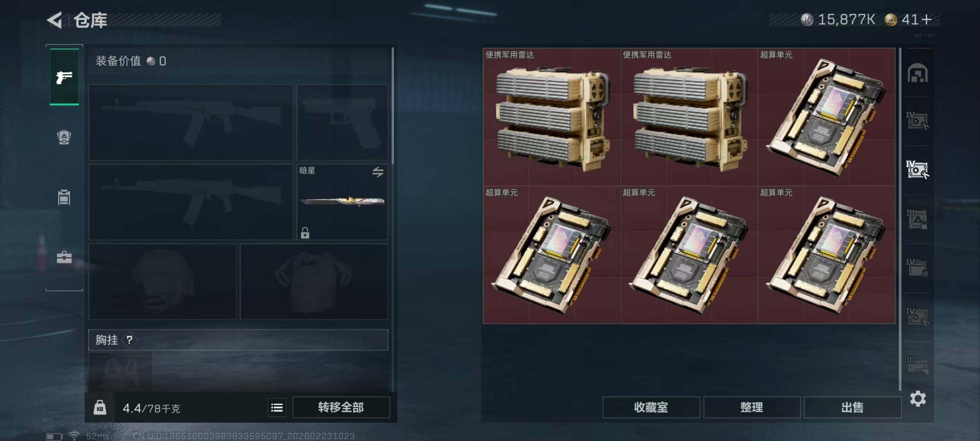Viewport: 980px width, 441px height.
Task: Open the 收藏室 button
Action: 651,407
